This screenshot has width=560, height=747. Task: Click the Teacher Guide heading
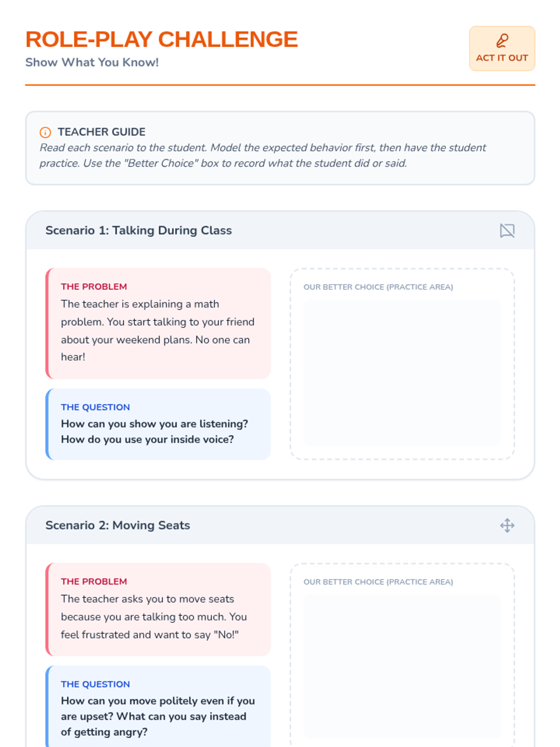(x=102, y=132)
